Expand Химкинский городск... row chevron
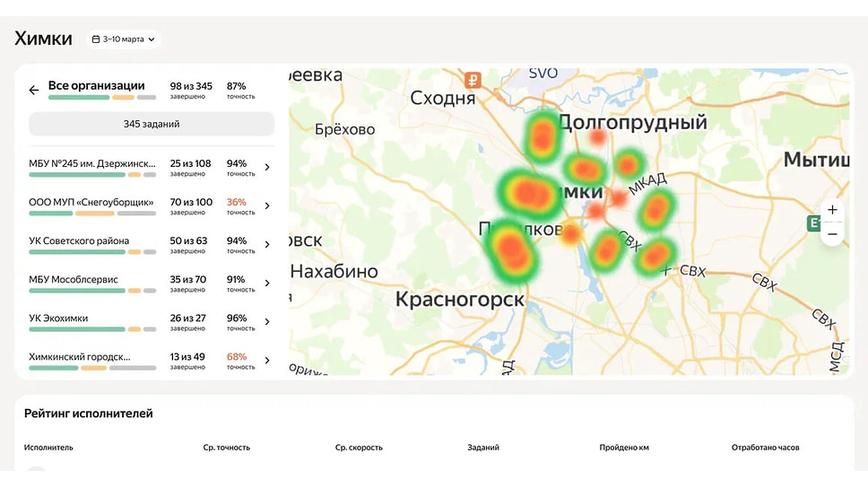868x488 pixels. coord(267,361)
